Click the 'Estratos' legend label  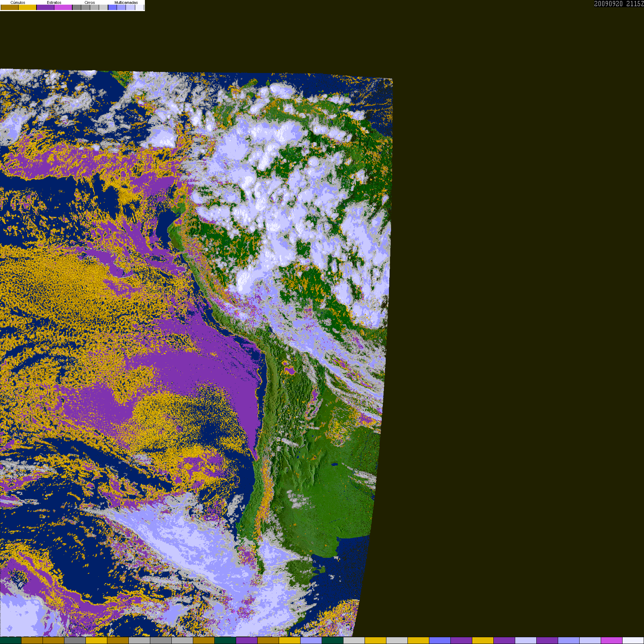pos(54,3)
